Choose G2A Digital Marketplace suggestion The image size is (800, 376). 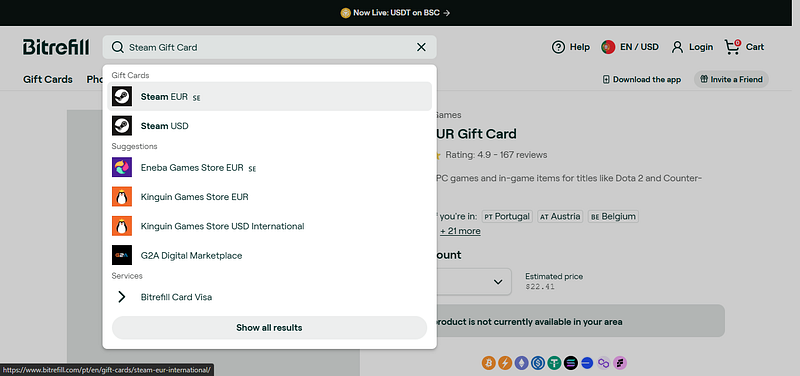coord(269,256)
